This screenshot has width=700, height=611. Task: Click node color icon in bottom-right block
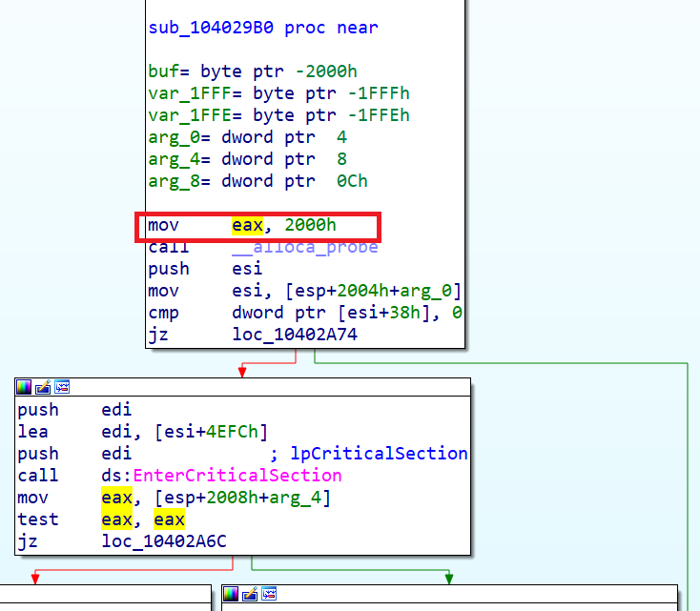pos(231,594)
